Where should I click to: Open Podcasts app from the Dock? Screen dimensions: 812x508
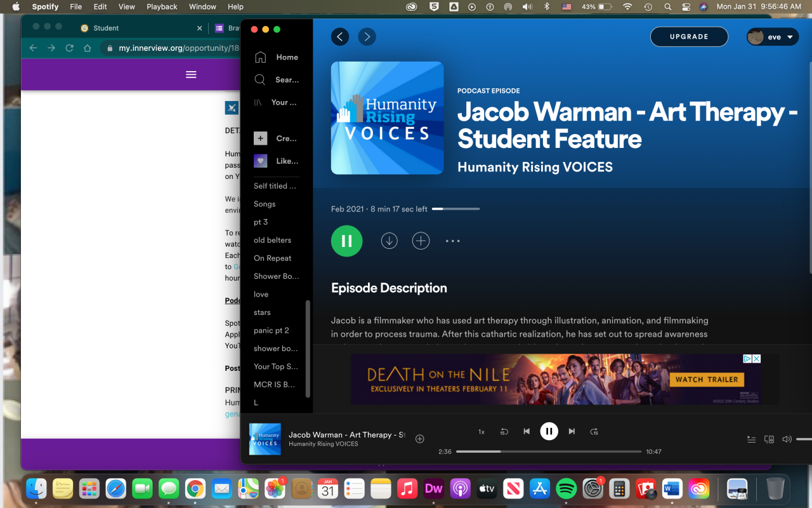coord(460,488)
